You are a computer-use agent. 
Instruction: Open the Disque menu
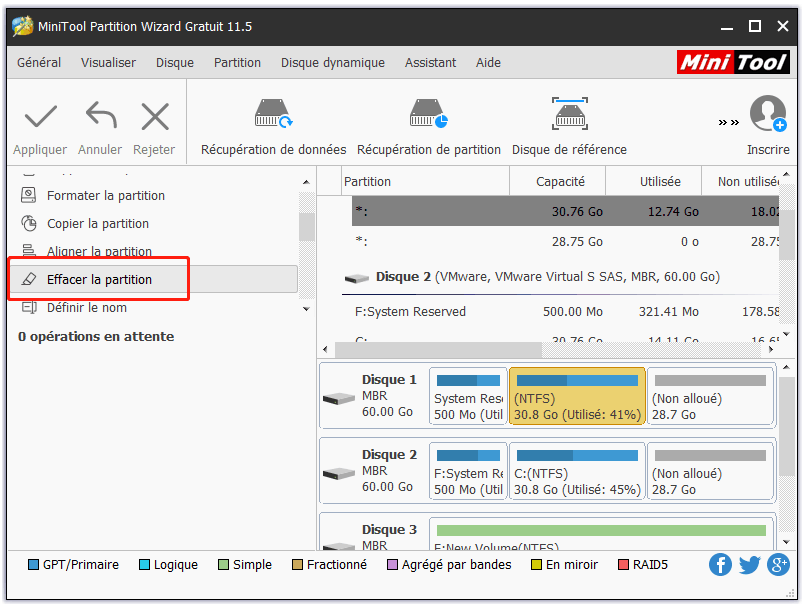[x=175, y=62]
